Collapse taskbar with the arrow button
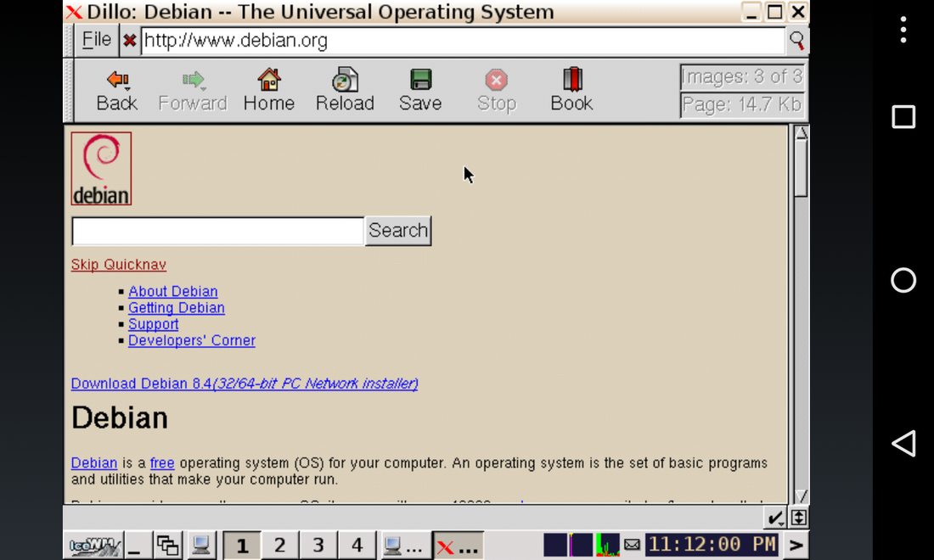This screenshot has width=934, height=560. pyautogui.click(x=796, y=545)
